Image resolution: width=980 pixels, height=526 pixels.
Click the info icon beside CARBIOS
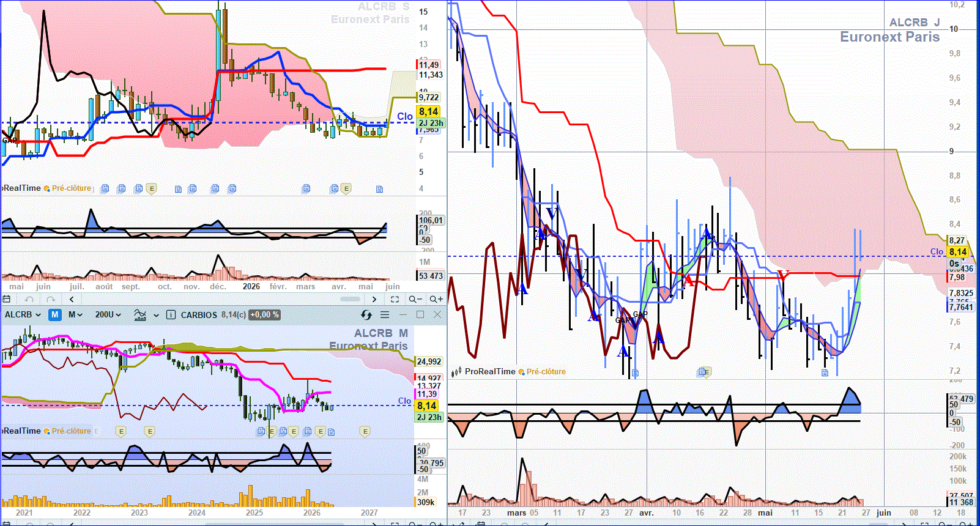click(x=171, y=314)
